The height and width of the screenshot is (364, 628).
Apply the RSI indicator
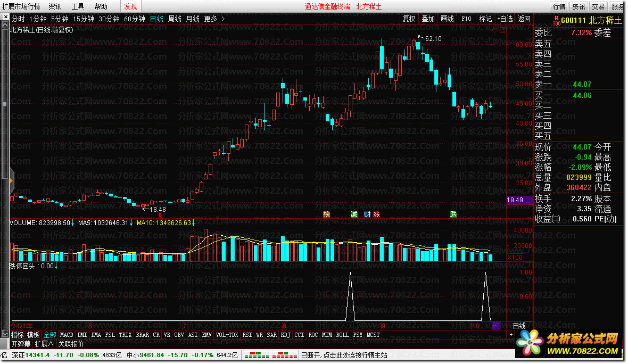pos(247,335)
